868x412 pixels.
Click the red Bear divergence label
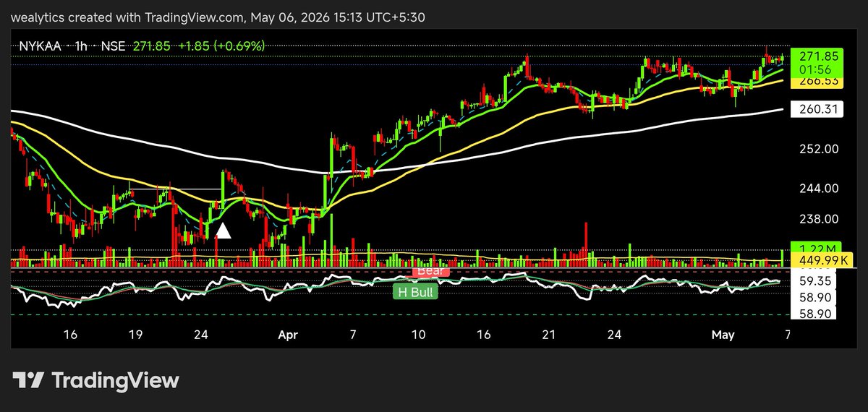(432, 272)
